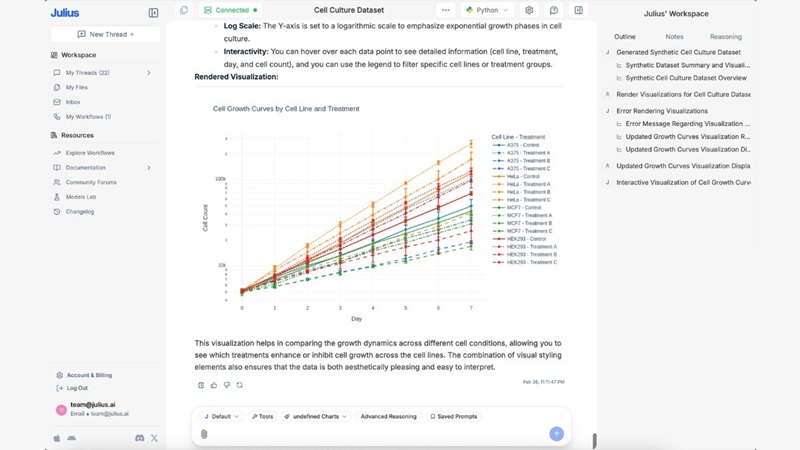Toggle MCF7 - Treatment A legend series
The height and width of the screenshot is (450, 800).
coord(529,215)
